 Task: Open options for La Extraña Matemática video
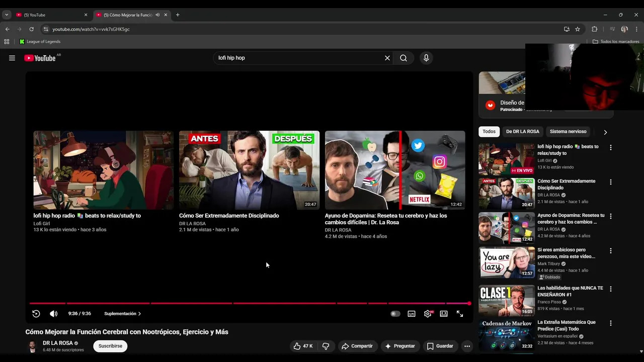point(611,323)
